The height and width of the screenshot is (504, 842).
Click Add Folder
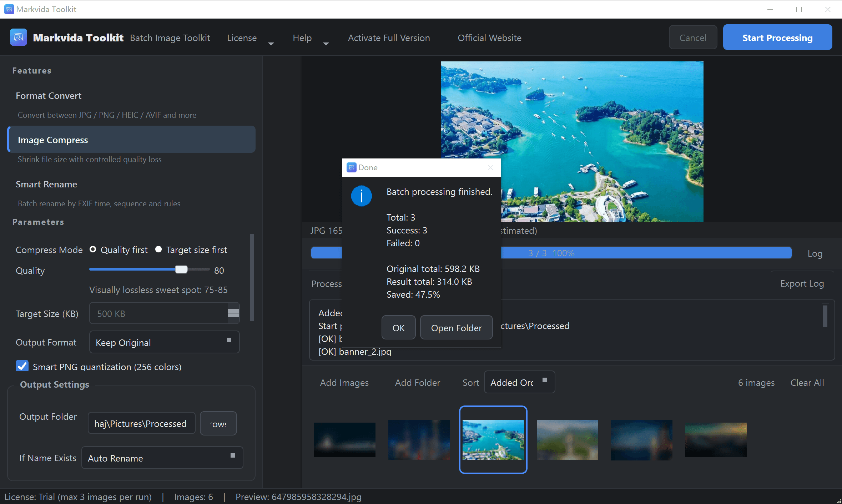tap(417, 382)
